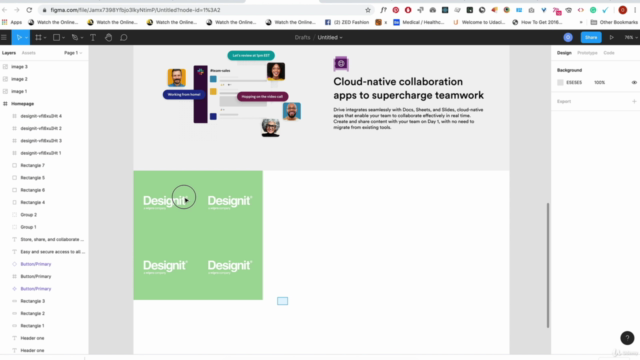Click the E5E5E5 background color swatch
The height and width of the screenshot is (360, 640).
click(560, 82)
